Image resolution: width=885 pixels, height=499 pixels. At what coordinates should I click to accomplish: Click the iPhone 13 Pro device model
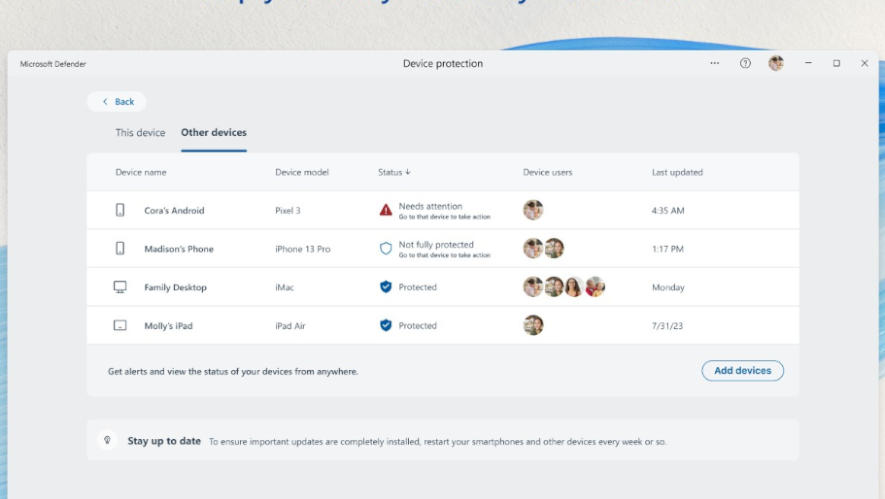303,249
